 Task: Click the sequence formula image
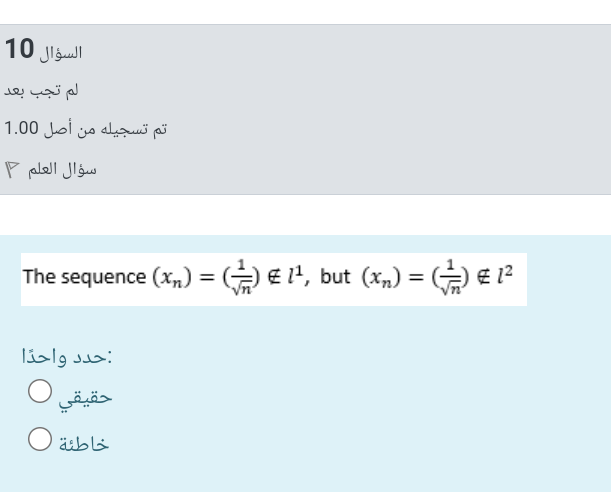[274, 279]
